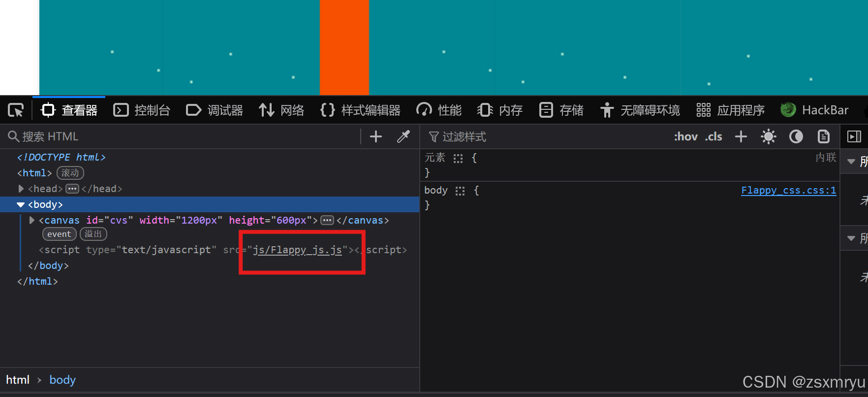Viewport: 868px width, 397px height.
Task: Toggle the three-pane inspector sidebar icon
Action: coord(854,136)
